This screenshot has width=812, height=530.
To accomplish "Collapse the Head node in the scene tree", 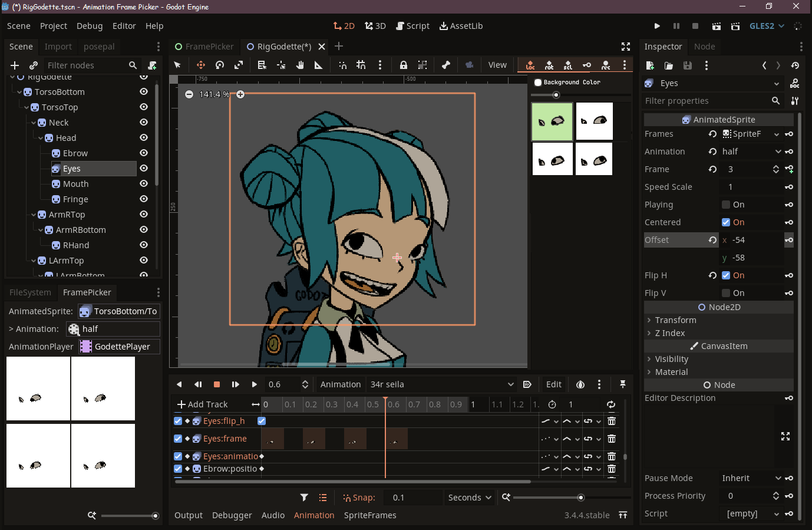I will pyautogui.click(x=41, y=137).
